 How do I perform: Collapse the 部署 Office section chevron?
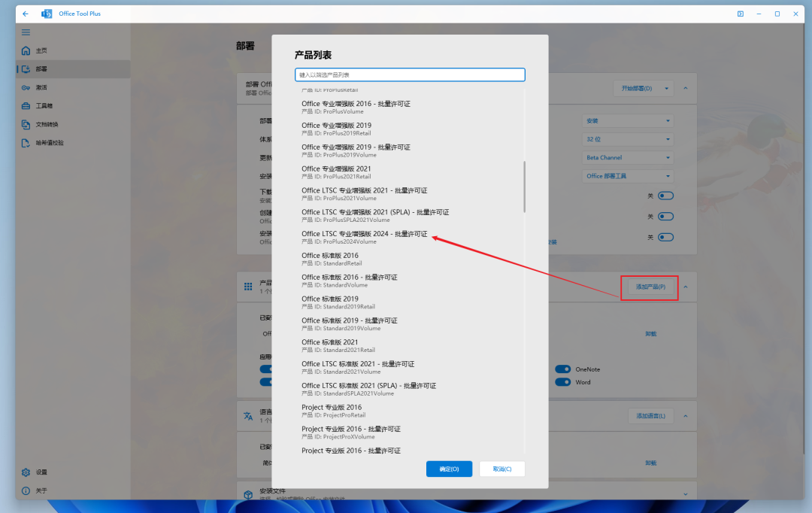tap(686, 89)
